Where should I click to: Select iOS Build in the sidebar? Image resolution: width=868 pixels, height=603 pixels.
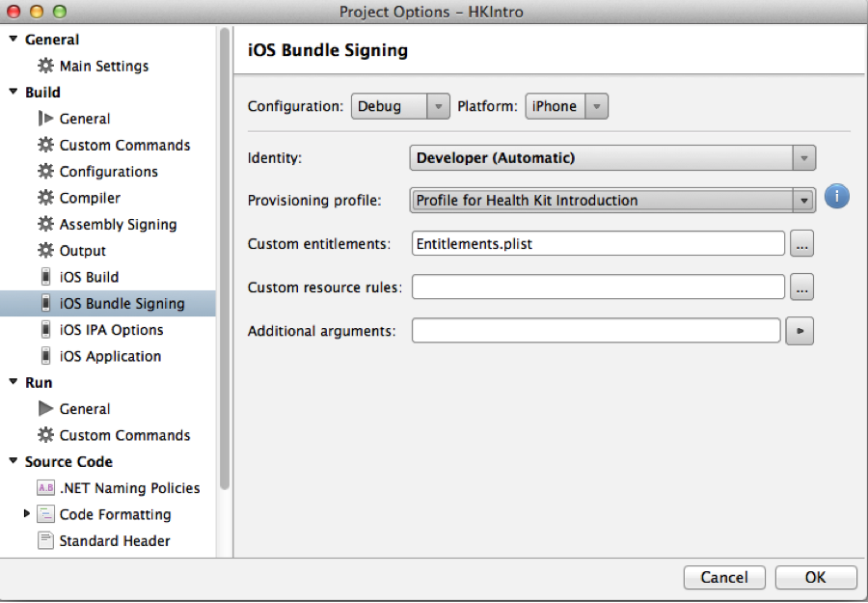pos(89,277)
